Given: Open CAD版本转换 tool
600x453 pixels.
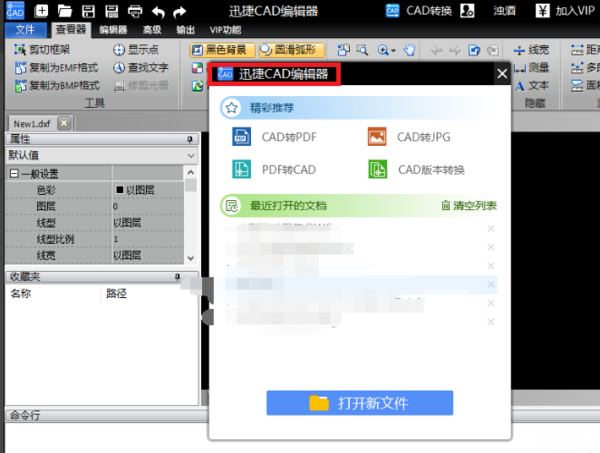Looking at the screenshot, I should pos(416,169).
